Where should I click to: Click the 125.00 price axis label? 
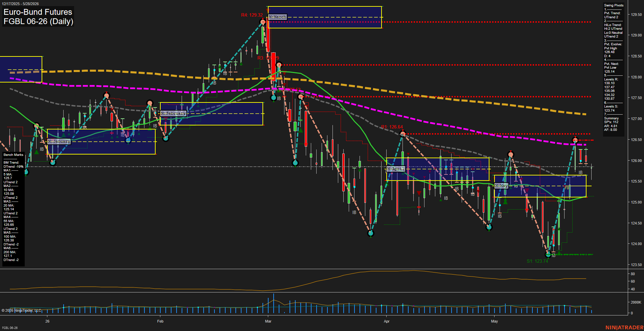pyautogui.click(x=636, y=202)
